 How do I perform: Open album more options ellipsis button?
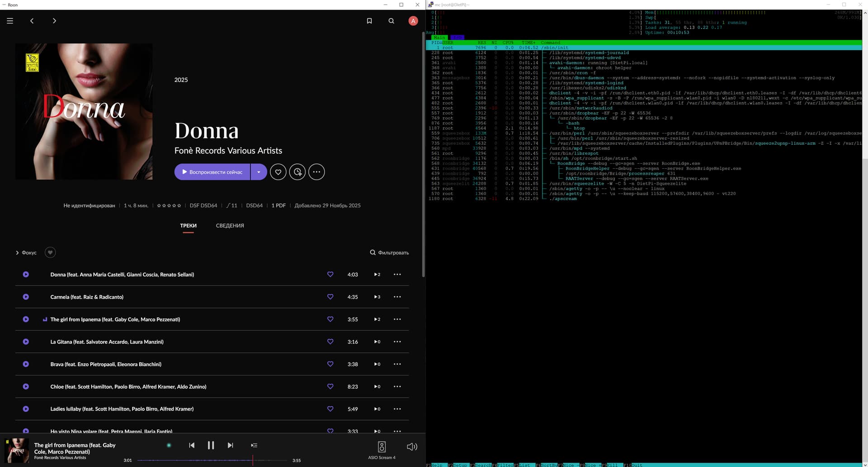[x=316, y=172]
